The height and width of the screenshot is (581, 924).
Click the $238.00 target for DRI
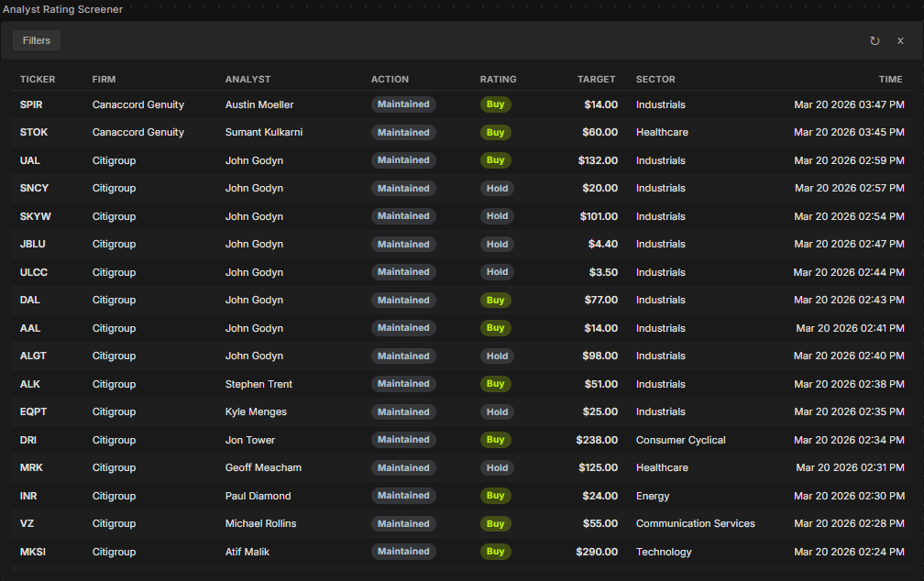coord(597,440)
